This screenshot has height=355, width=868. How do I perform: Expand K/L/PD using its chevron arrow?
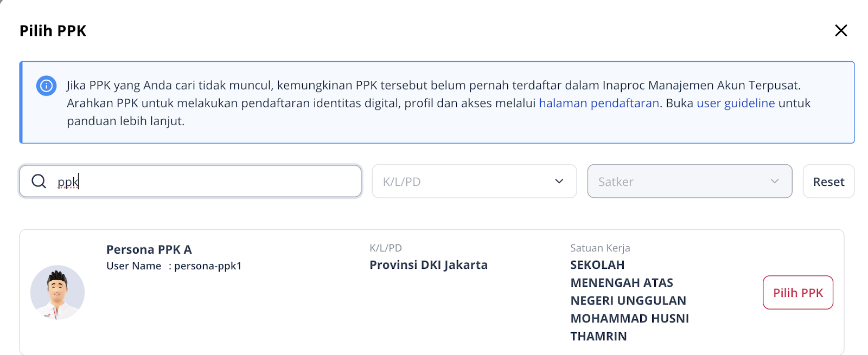[x=559, y=181]
